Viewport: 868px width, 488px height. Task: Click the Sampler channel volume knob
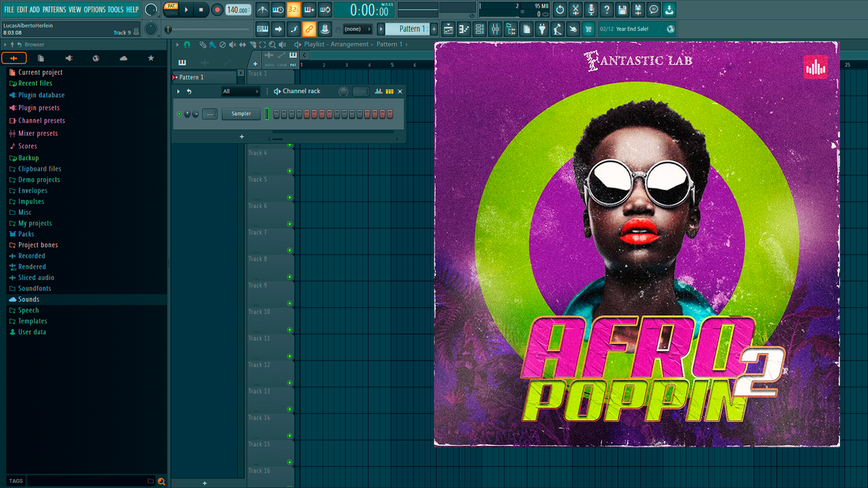[196, 114]
